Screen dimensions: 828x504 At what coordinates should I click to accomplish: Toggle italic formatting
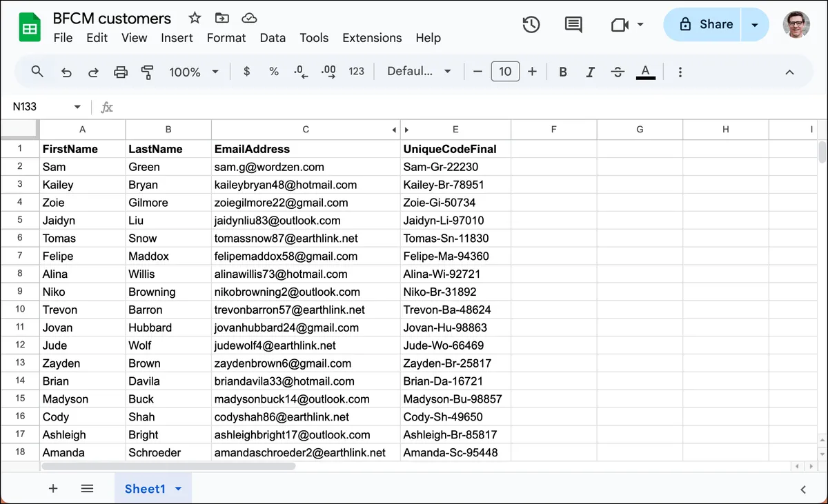[590, 72]
